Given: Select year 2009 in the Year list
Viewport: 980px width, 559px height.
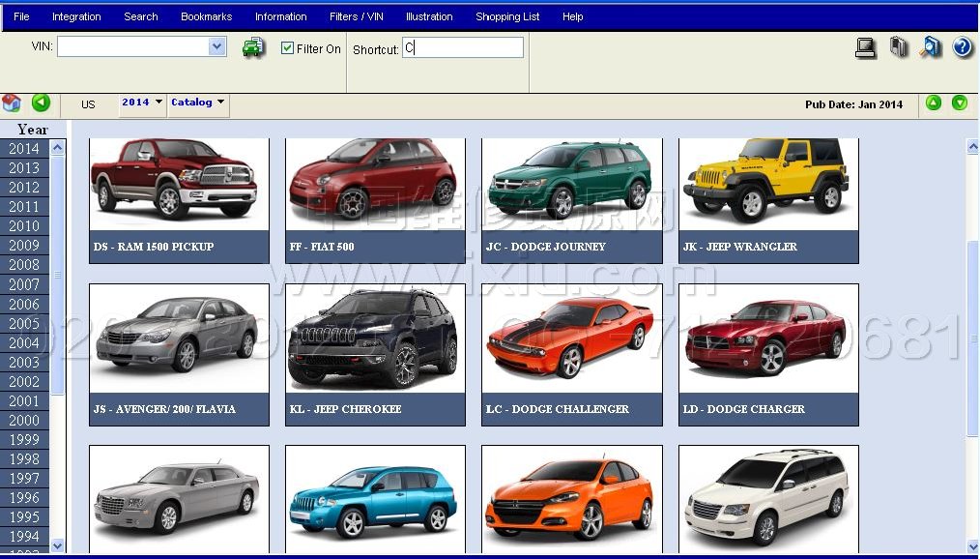Looking at the screenshot, I should (24, 246).
